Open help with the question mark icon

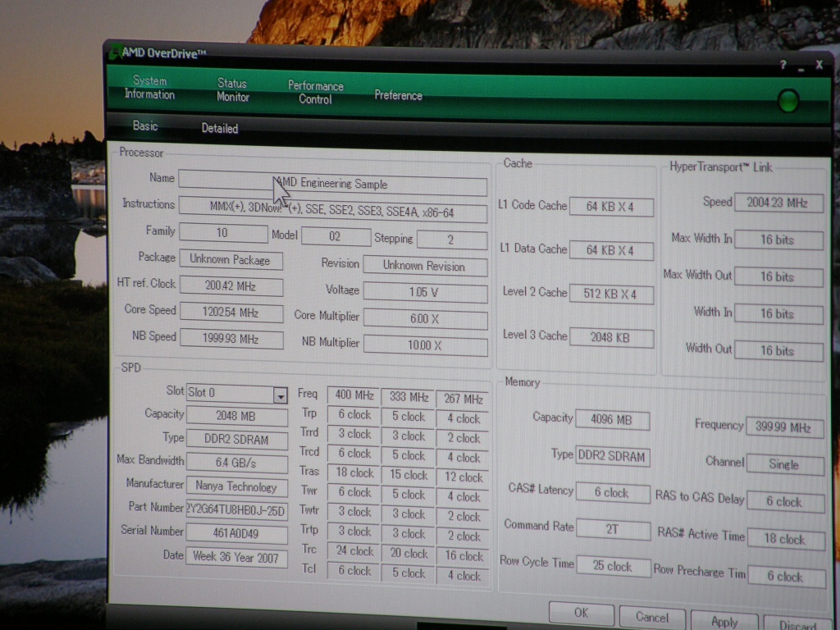[x=783, y=65]
